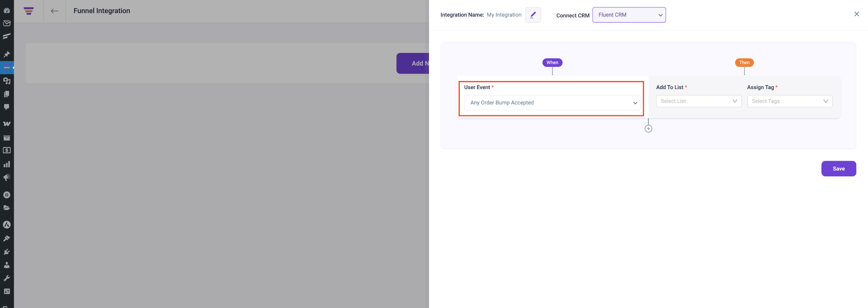Open the User Event dropdown
Image resolution: width=868 pixels, height=308 pixels.
pyautogui.click(x=552, y=103)
